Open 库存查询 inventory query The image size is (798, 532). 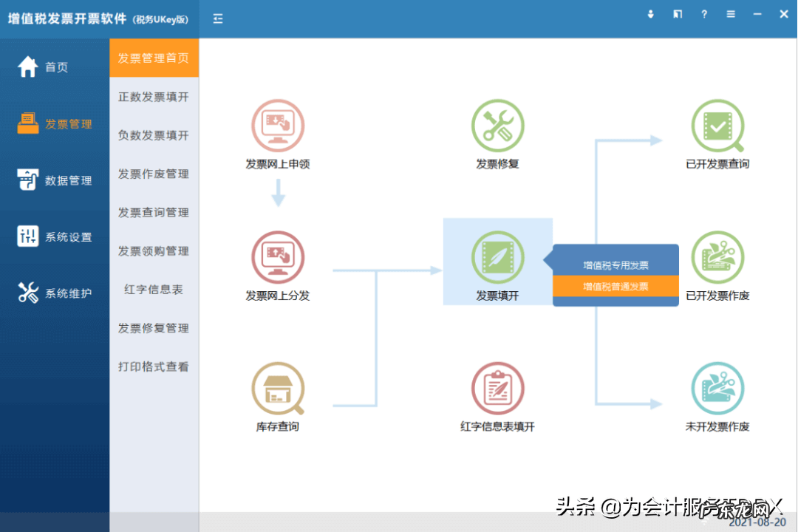(x=278, y=388)
